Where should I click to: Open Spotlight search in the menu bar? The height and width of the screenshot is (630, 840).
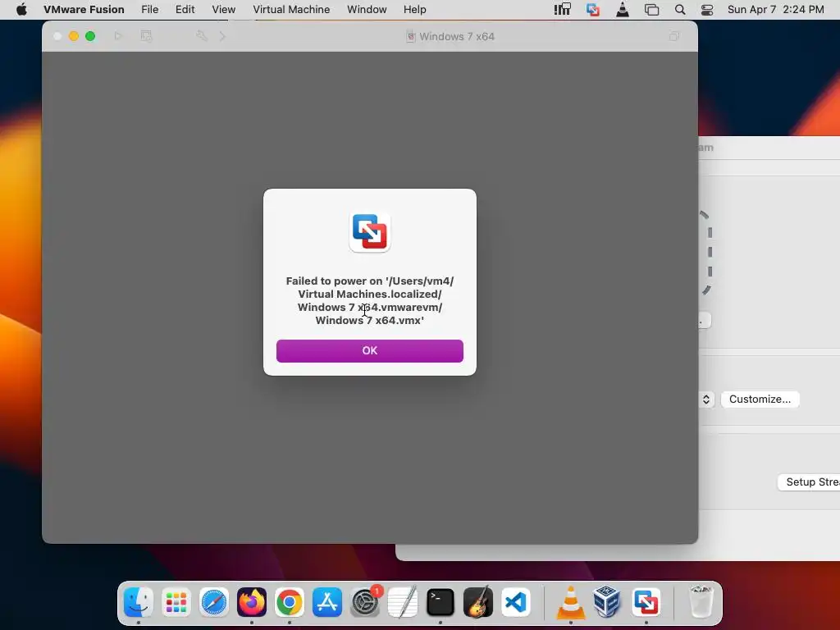pyautogui.click(x=680, y=10)
